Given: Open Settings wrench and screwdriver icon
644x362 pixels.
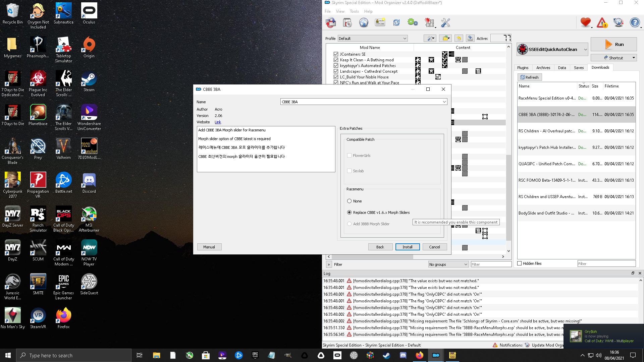Looking at the screenshot, I should pyautogui.click(x=445, y=23).
